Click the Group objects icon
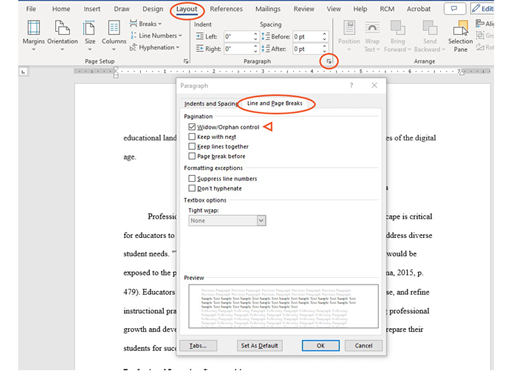The image size is (513, 374). [485, 35]
